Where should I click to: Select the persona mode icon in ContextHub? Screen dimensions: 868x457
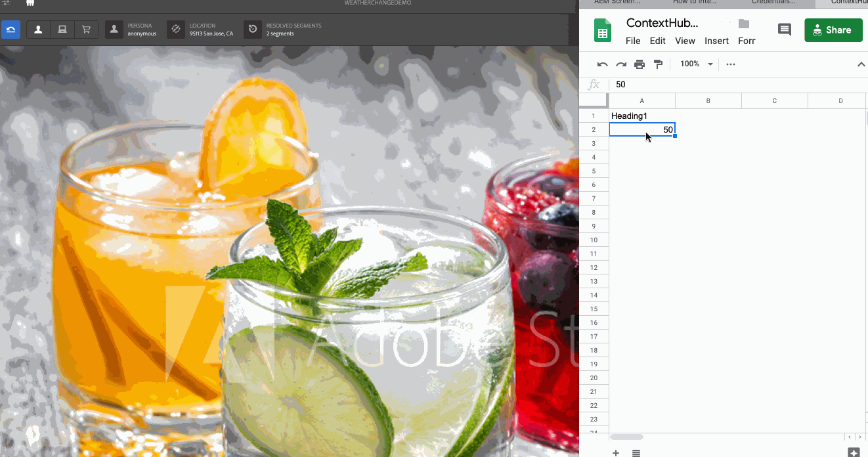38,30
